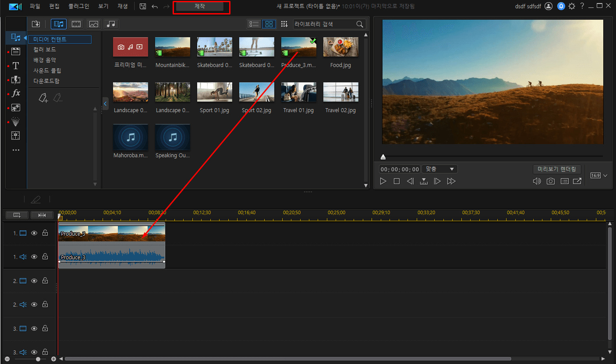The height and width of the screenshot is (364, 616).
Task: Disable audio track 2 via its eye icon
Action: pos(34,304)
